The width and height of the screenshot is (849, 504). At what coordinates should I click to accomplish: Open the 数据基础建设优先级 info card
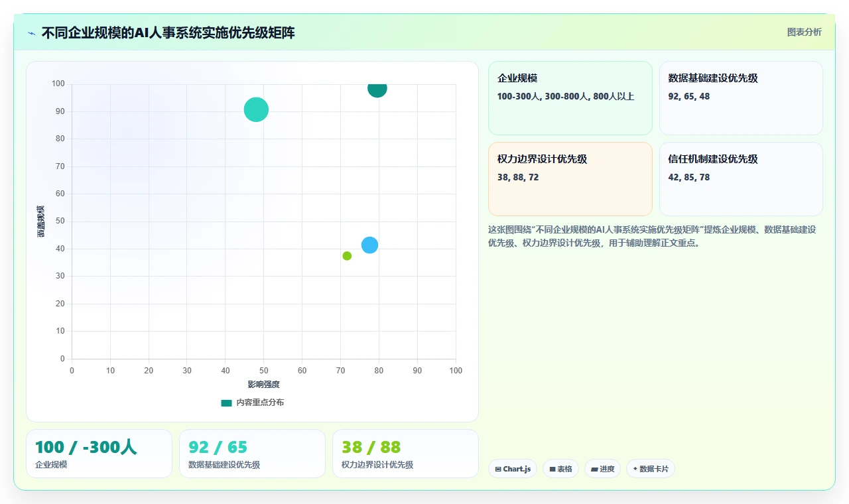741,98
